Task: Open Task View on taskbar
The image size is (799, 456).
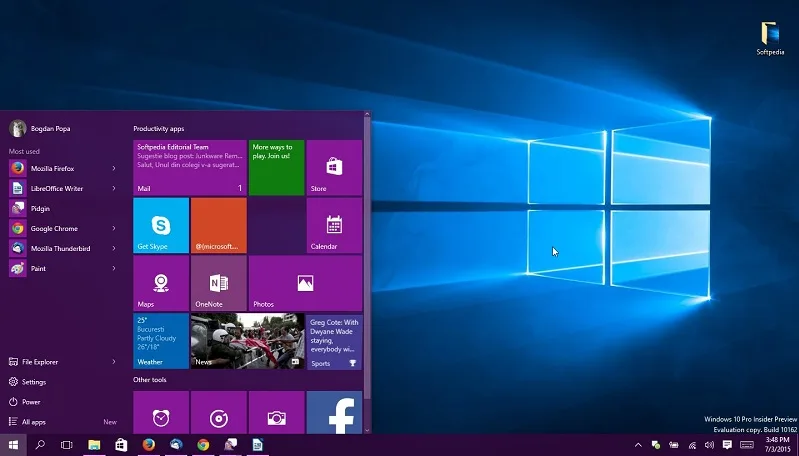Action: [67, 445]
